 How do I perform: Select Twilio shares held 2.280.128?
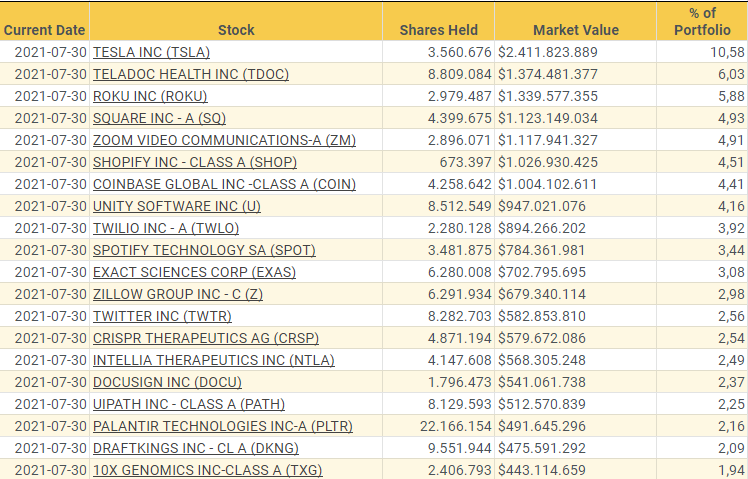click(x=459, y=228)
